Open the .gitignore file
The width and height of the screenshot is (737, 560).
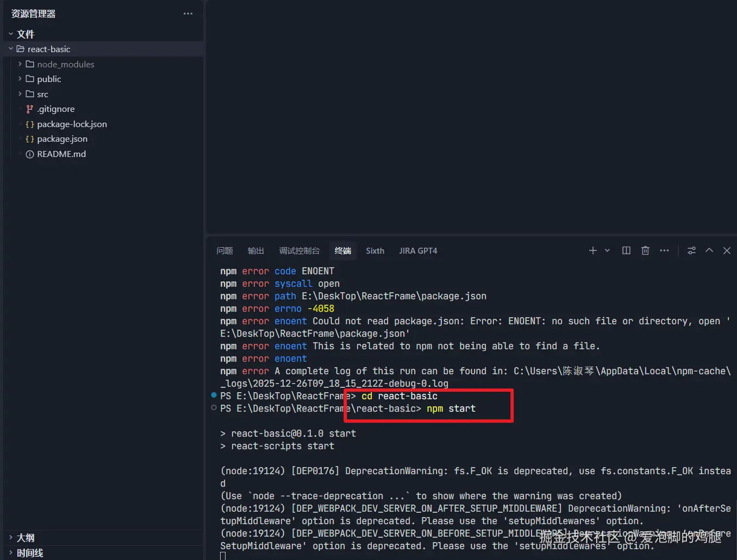pyautogui.click(x=56, y=109)
